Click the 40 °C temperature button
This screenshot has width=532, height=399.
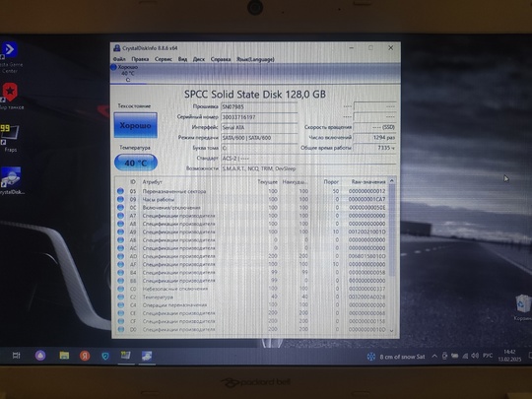136,163
